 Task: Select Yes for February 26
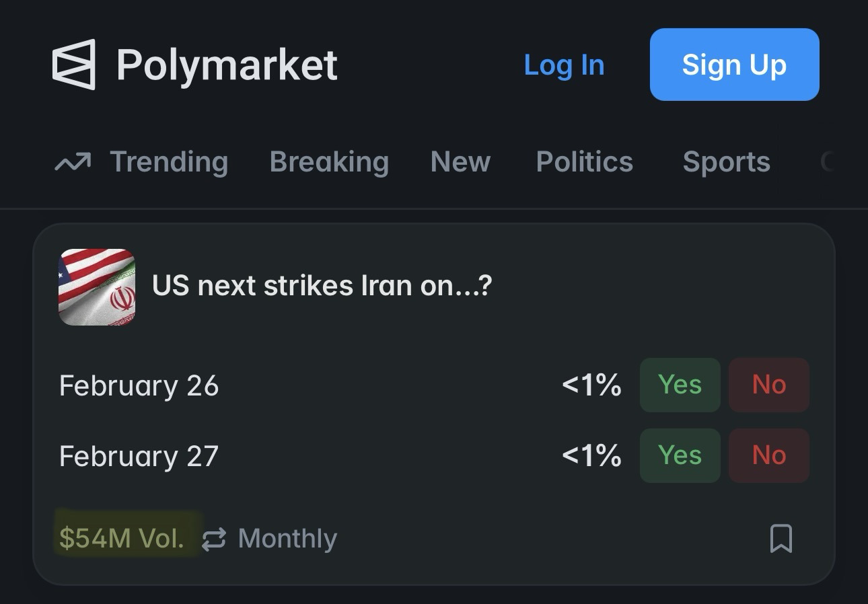[680, 385]
